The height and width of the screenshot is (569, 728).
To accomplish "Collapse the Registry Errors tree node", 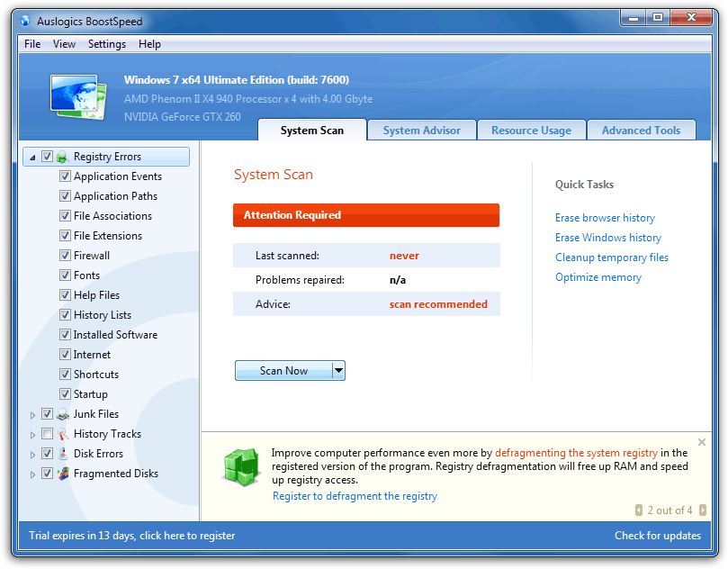I will pos(32,158).
